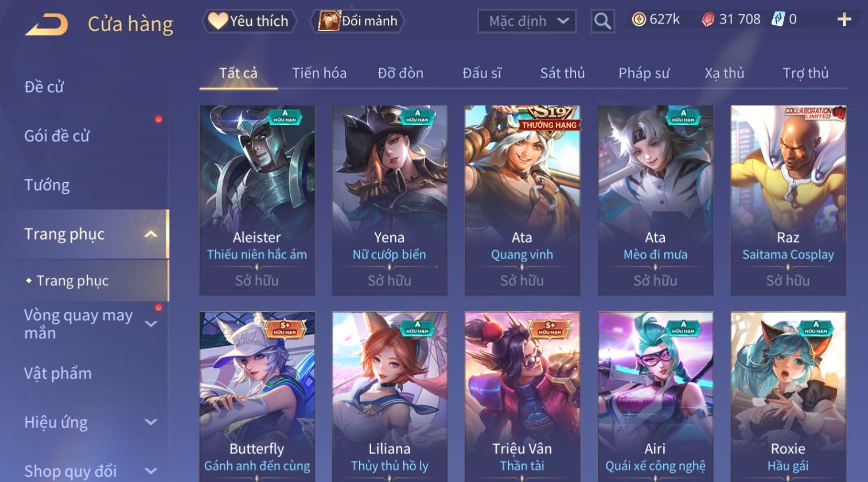868x482 pixels.
Task: Expand the Hiệu ứng sidebar section
Action: [x=151, y=422]
